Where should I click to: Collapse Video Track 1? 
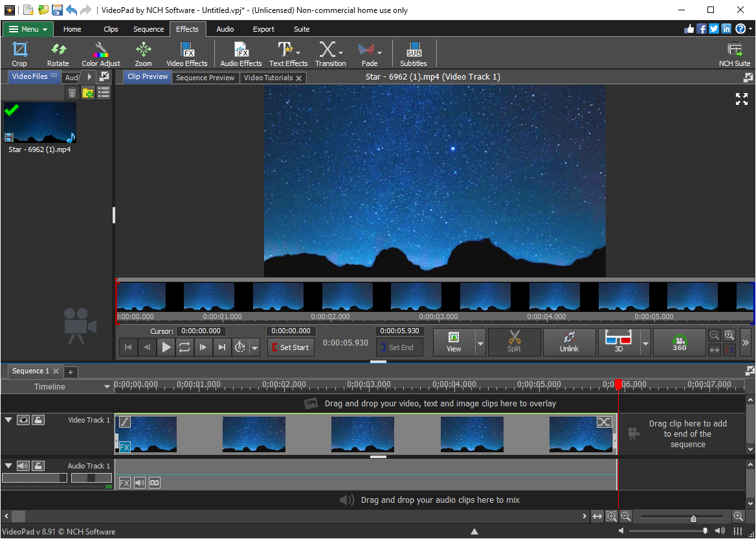(8, 420)
